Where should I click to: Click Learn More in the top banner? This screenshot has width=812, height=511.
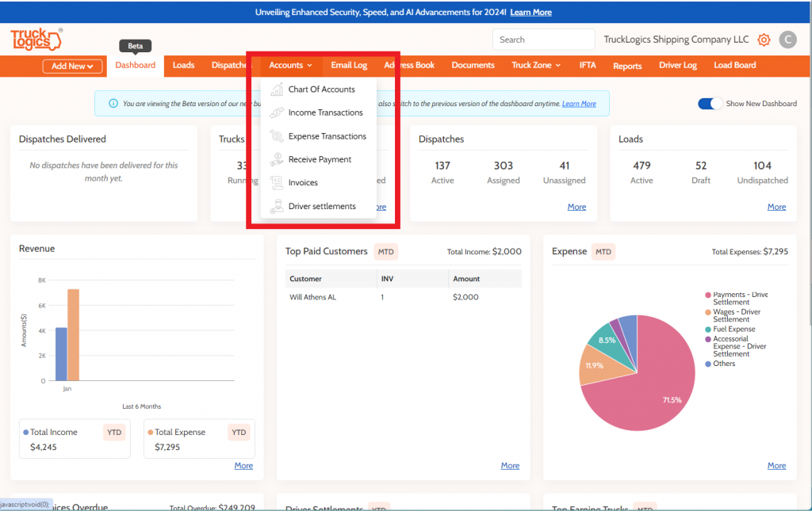click(x=530, y=13)
